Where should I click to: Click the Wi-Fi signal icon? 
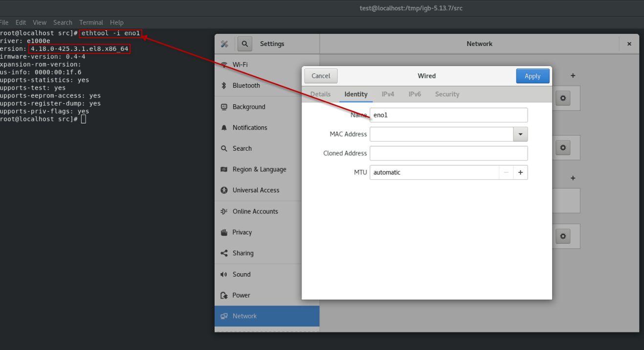pos(224,65)
